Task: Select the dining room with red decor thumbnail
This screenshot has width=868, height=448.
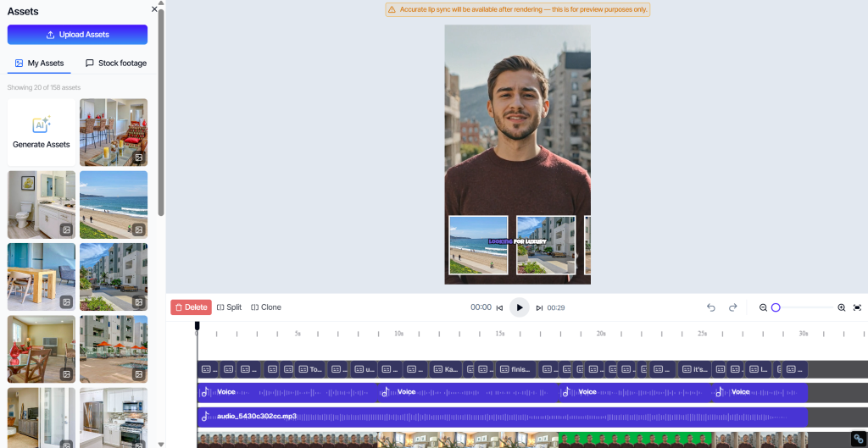Action: pyautogui.click(x=114, y=132)
